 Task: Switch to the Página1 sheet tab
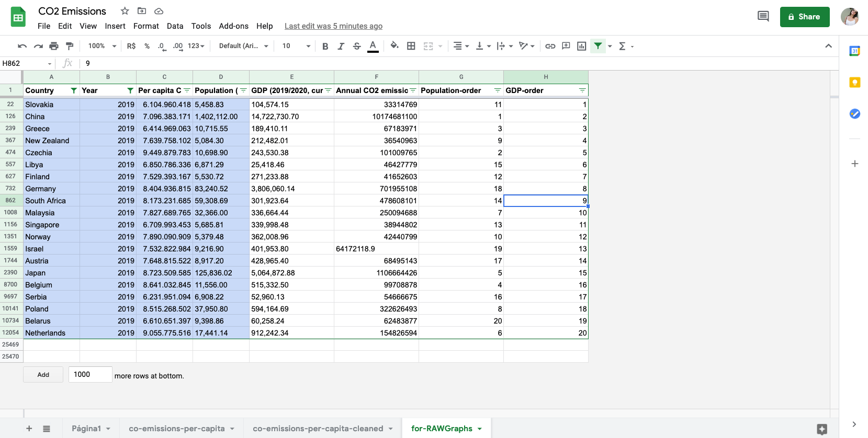pyautogui.click(x=91, y=429)
